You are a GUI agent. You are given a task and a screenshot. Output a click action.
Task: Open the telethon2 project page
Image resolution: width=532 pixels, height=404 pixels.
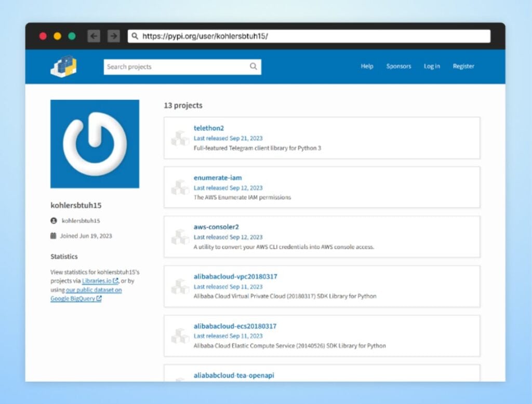(209, 128)
